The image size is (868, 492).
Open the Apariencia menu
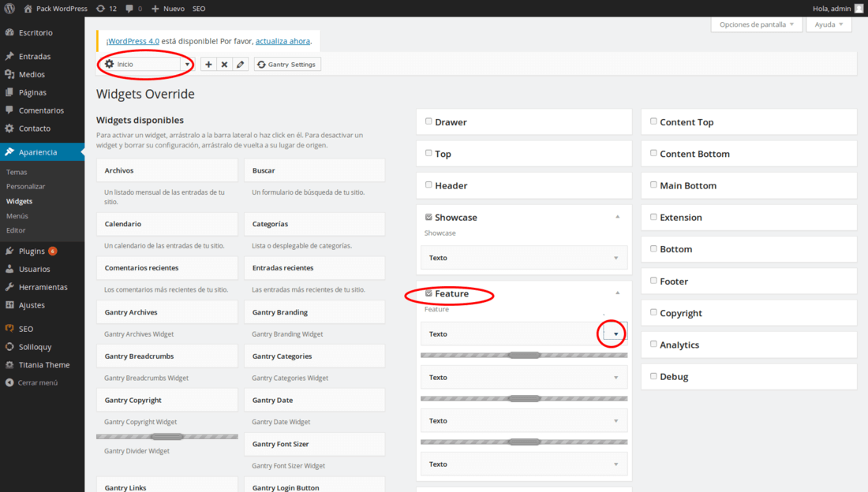(42, 152)
